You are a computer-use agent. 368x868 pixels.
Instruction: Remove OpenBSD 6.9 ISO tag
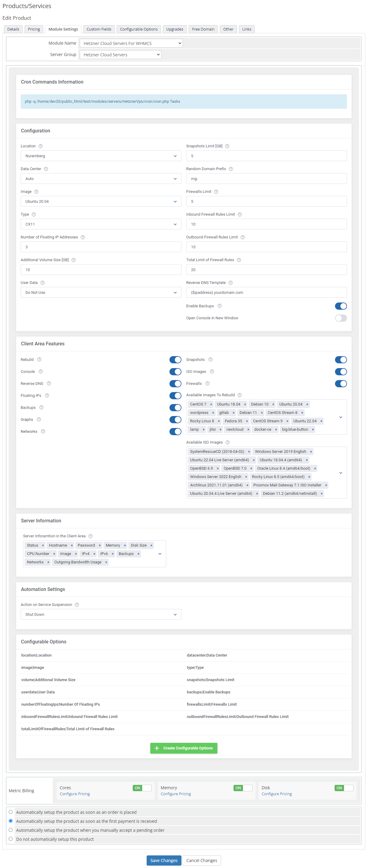217,468
